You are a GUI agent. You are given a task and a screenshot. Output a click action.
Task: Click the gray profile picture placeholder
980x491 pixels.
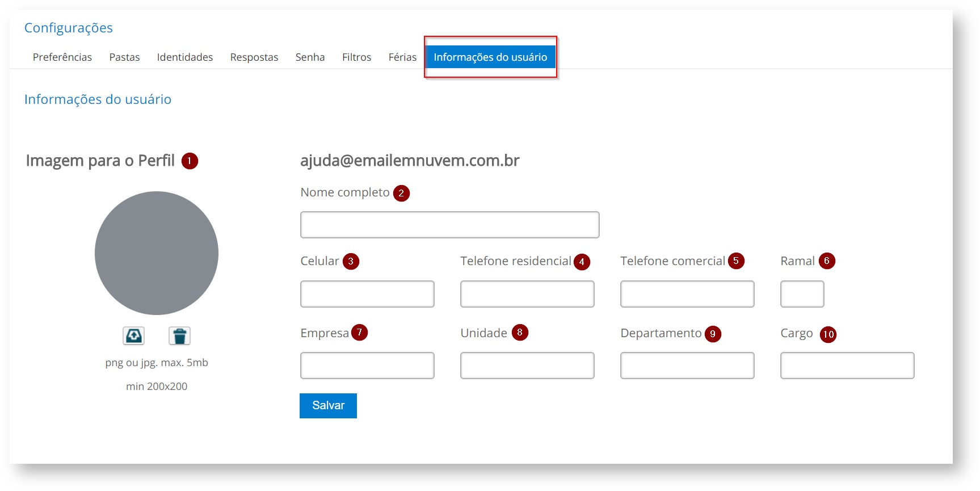pos(157,253)
